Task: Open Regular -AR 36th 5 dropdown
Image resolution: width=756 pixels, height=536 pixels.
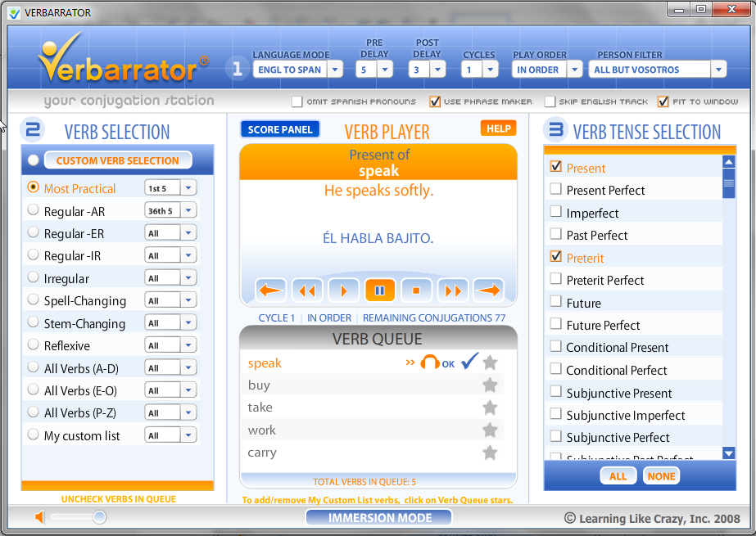Action: (188, 210)
